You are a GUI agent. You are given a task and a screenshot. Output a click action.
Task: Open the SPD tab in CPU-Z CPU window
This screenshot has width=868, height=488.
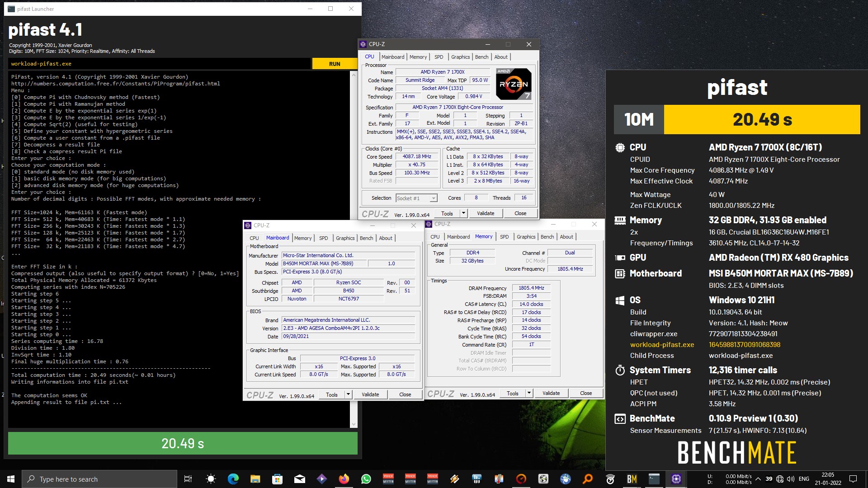point(439,57)
